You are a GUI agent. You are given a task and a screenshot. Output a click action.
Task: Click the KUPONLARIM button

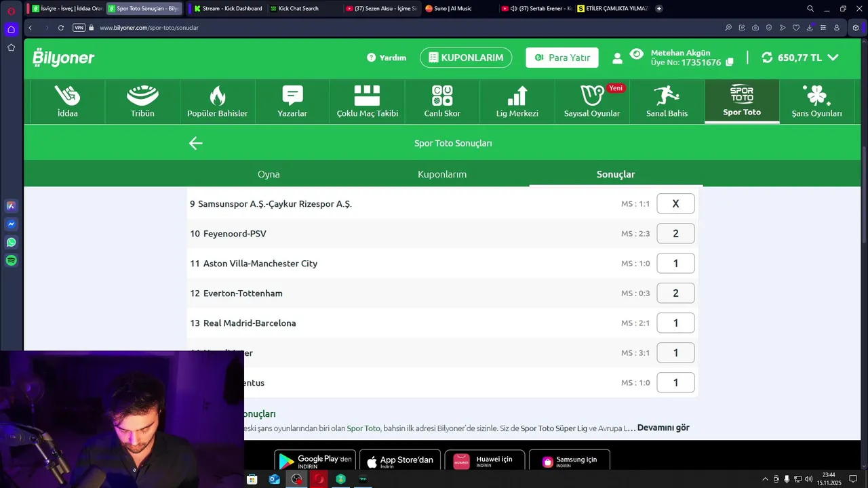(x=466, y=58)
